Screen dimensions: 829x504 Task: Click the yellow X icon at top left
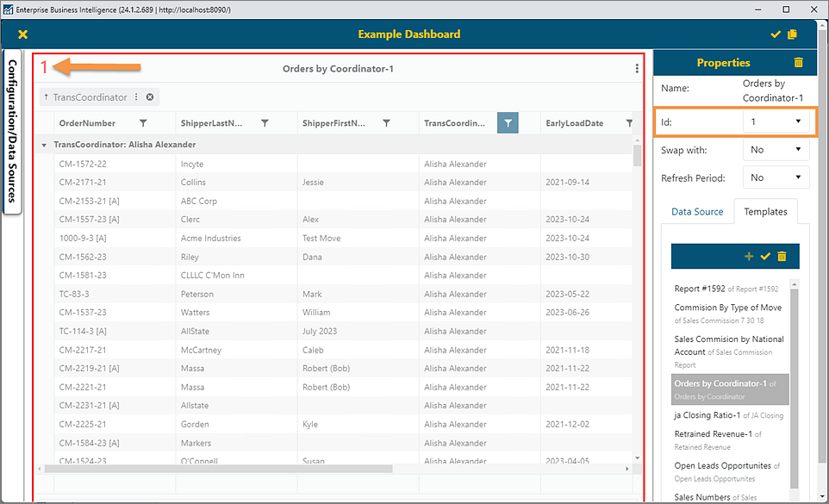[22, 34]
